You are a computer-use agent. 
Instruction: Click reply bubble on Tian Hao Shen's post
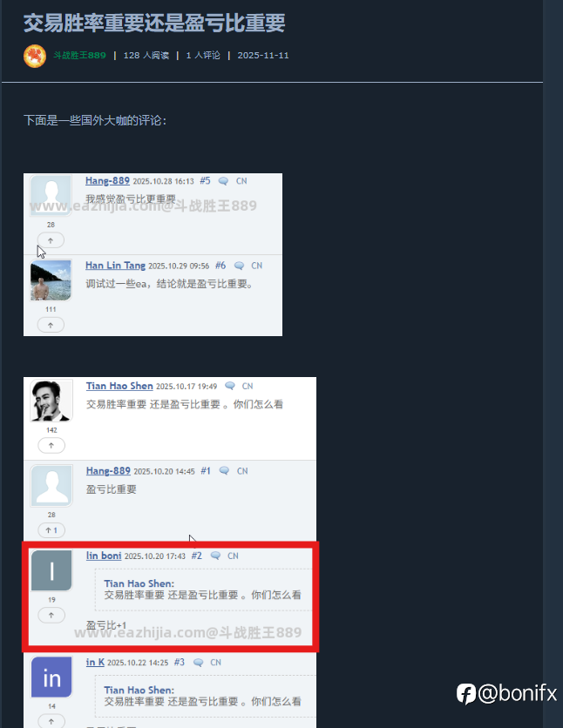coord(230,386)
